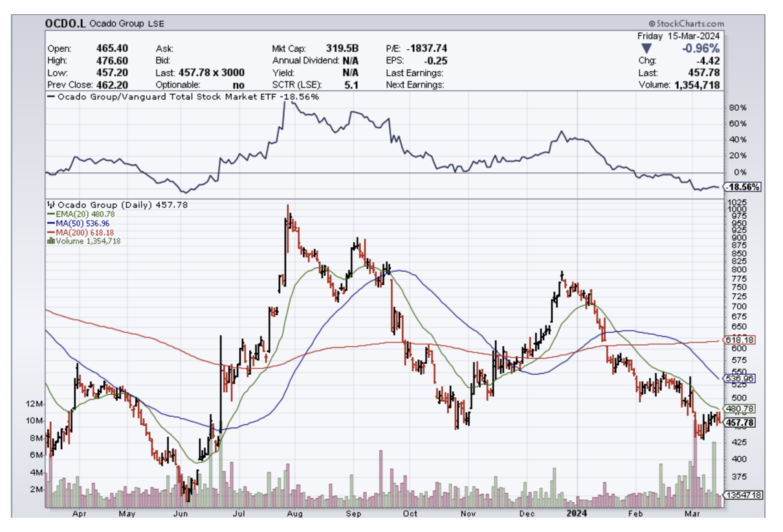This screenshot has height=532, width=783.
Task: Click the Sep date axis label
Action: point(354,513)
